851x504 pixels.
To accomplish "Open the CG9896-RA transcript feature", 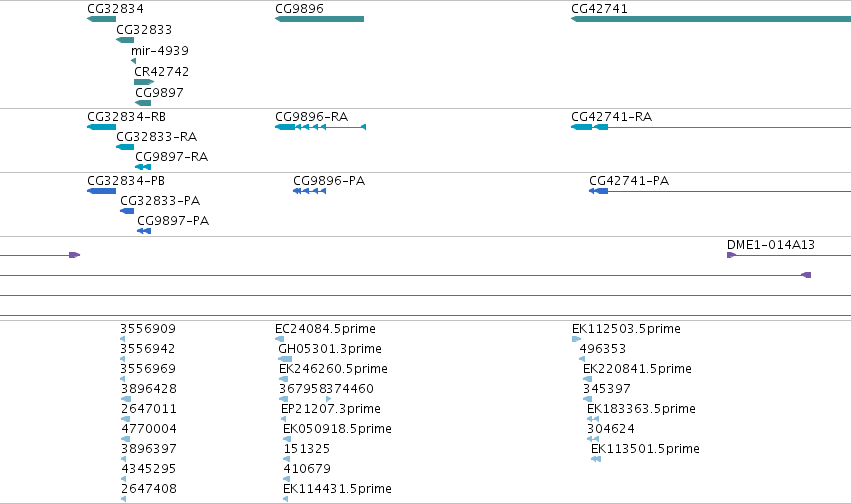I will [x=321, y=127].
